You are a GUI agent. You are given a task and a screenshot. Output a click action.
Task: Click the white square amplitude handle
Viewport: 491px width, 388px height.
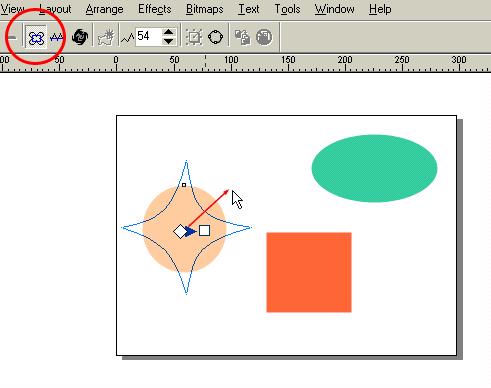(204, 231)
